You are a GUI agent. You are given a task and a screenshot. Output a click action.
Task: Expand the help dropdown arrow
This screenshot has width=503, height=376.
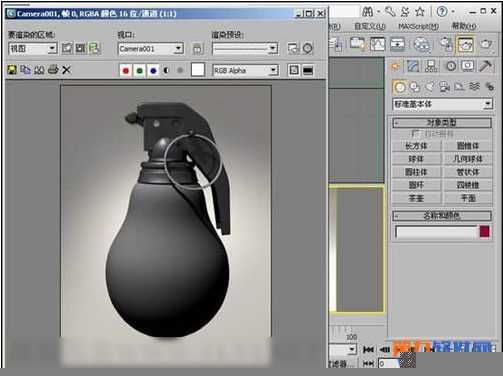(453, 12)
